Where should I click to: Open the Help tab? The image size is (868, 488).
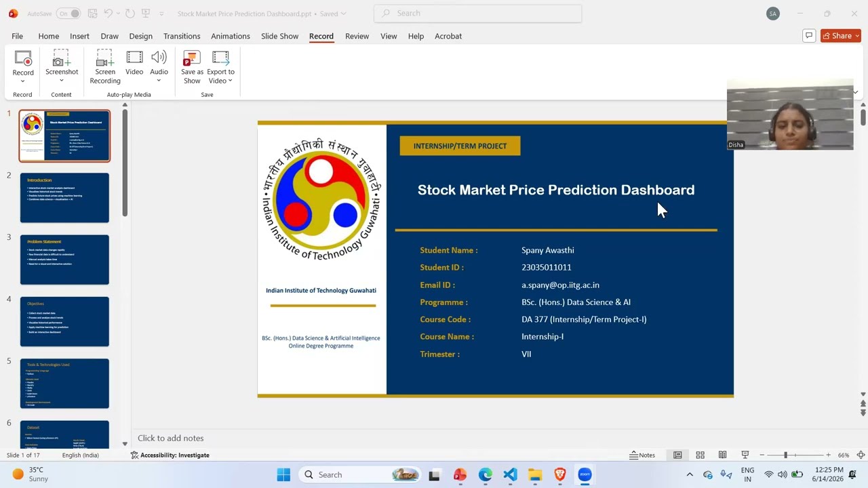click(416, 36)
